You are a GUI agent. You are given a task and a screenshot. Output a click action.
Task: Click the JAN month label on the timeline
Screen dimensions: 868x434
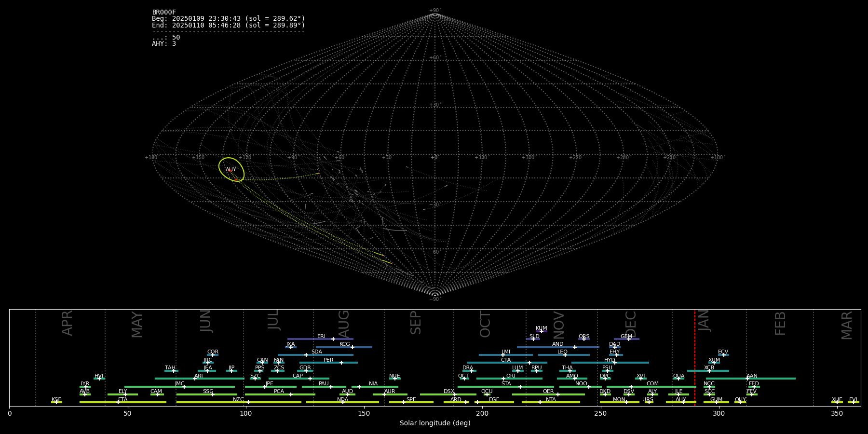coord(704,321)
